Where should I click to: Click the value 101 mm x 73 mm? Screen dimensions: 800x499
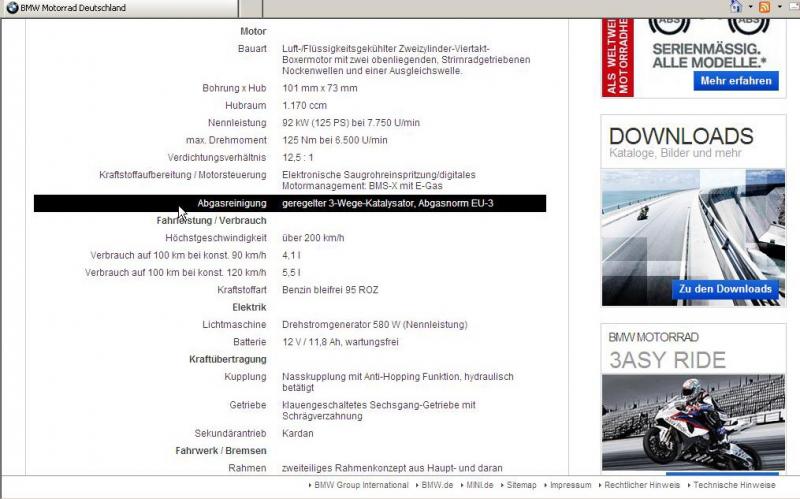click(x=320, y=88)
